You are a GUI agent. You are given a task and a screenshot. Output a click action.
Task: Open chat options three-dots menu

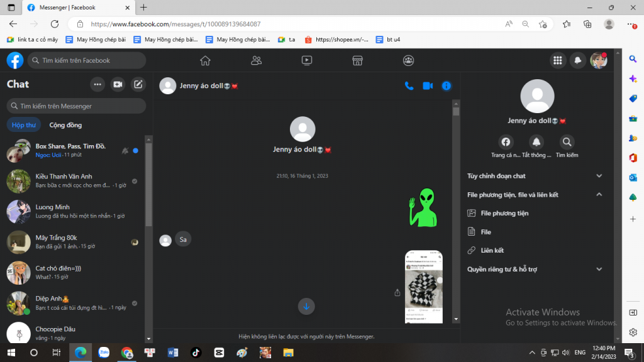[x=97, y=84]
